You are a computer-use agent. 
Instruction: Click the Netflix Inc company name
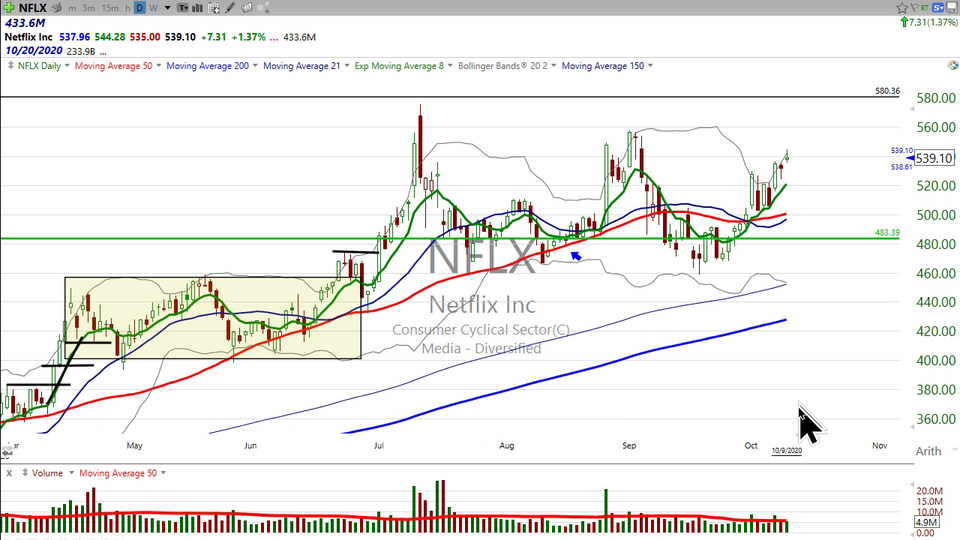pyautogui.click(x=29, y=37)
